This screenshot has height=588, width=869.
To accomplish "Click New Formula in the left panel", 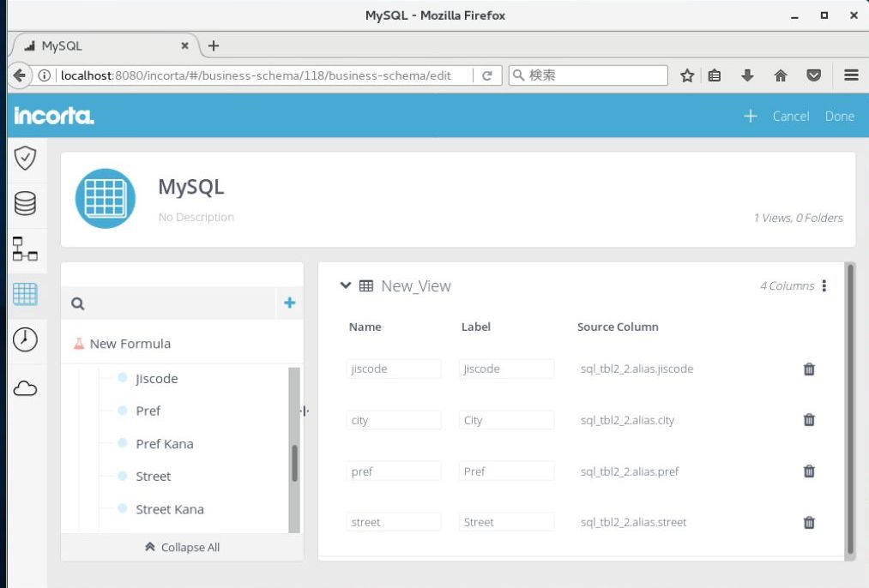I will pyautogui.click(x=130, y=344).
